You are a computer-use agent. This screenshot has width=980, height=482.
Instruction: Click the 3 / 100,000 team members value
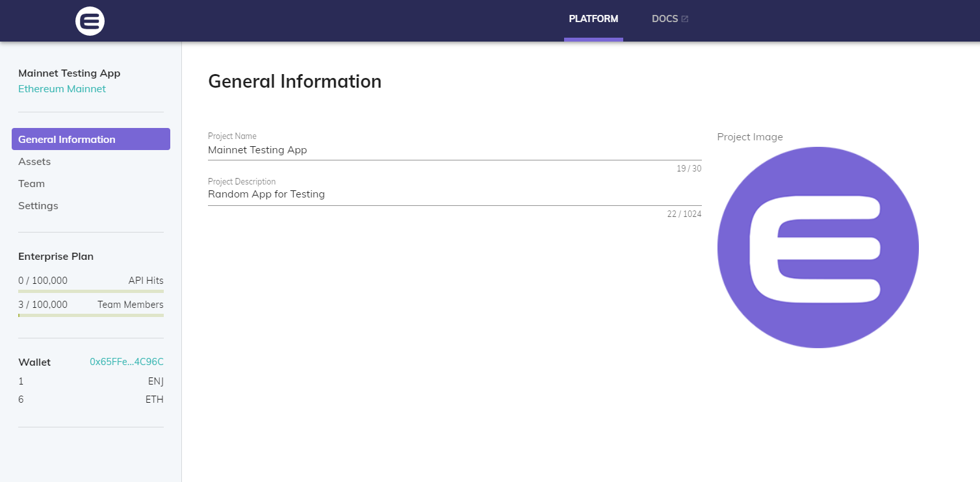[x=43, y=305]
